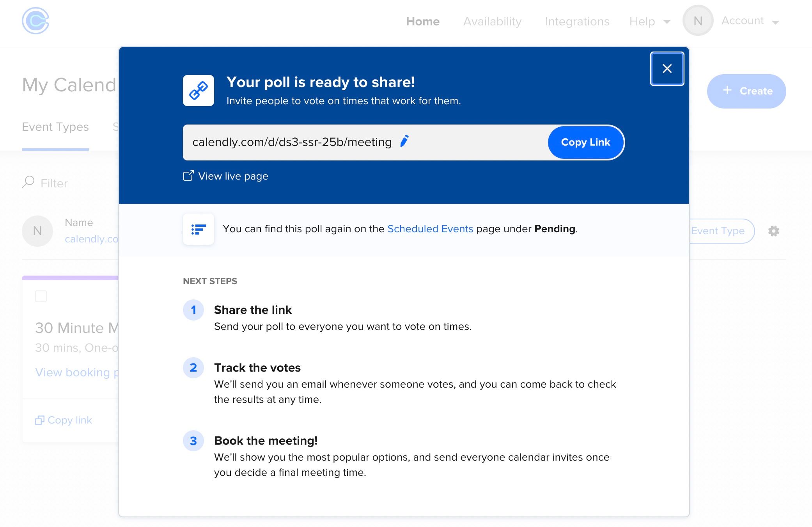Copy the poll link with Copy Link button
Image resolution: width=812 pixels, height=527 pixels.
(585, 142)
